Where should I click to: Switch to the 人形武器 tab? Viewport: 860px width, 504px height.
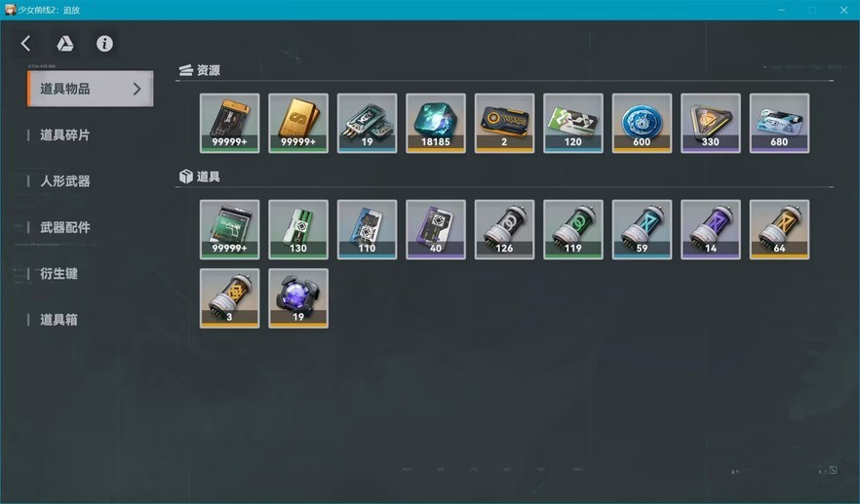click(x=64, y=181)
